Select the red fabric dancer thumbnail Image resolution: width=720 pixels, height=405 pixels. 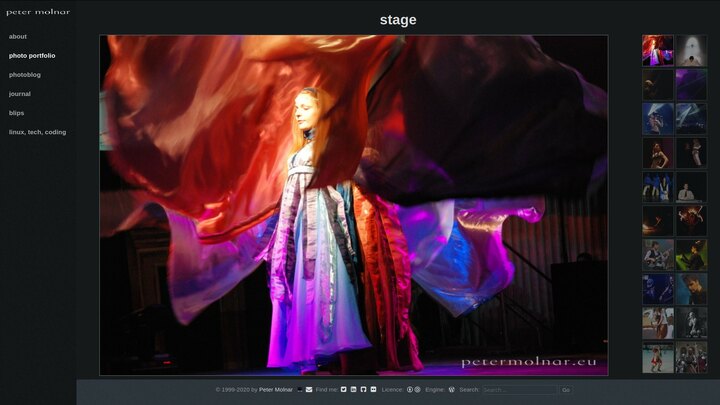(x=657, y=51)
